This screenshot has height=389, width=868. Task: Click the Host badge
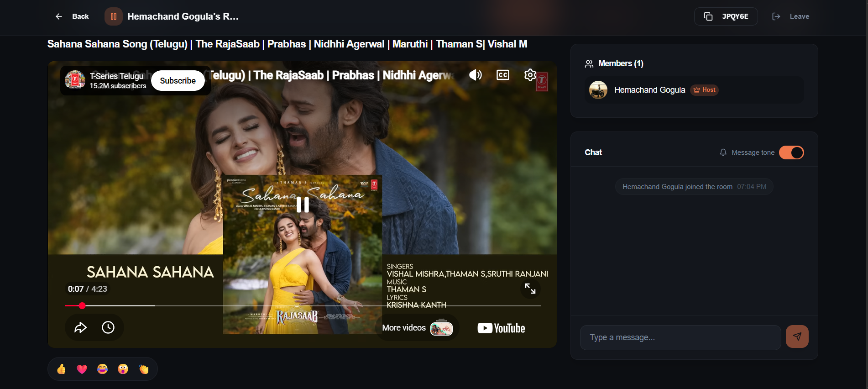point(704,90)
